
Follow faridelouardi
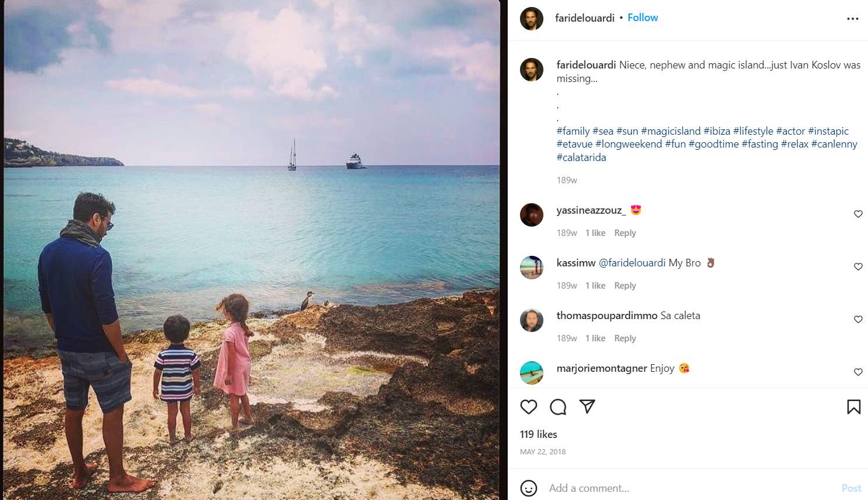(x=642, y=18)
